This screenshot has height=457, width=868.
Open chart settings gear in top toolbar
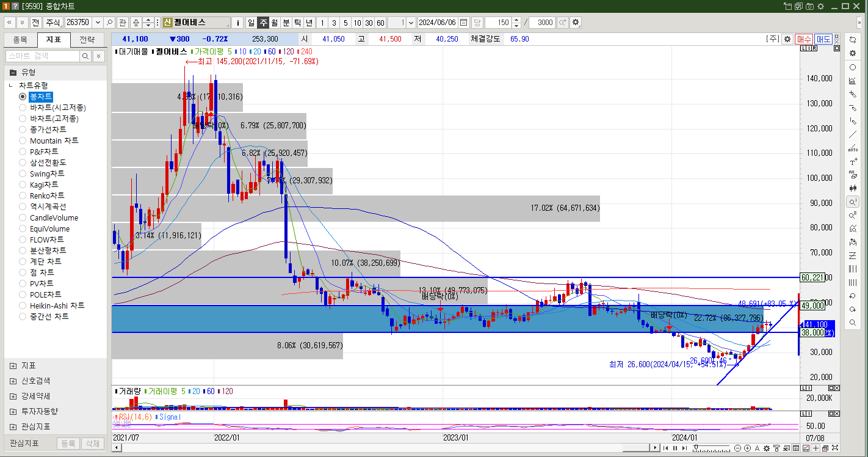tap(576, 23)
